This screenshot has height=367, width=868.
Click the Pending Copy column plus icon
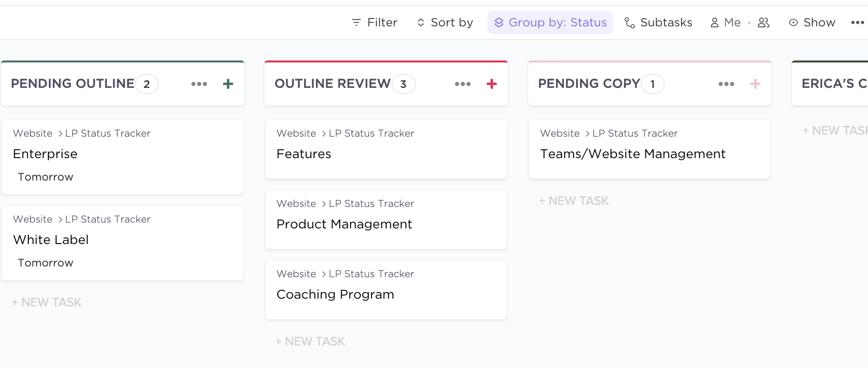pos(755,84)
